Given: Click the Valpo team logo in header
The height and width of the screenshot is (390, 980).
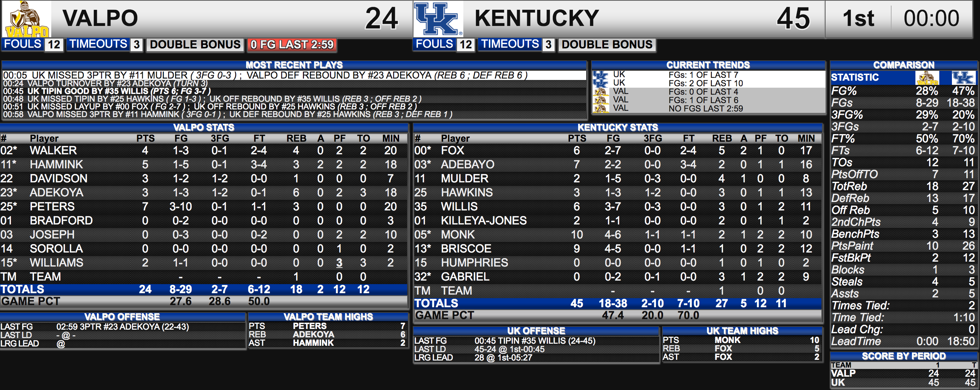Looking at the screenshot, I should [x=27, y=19].
